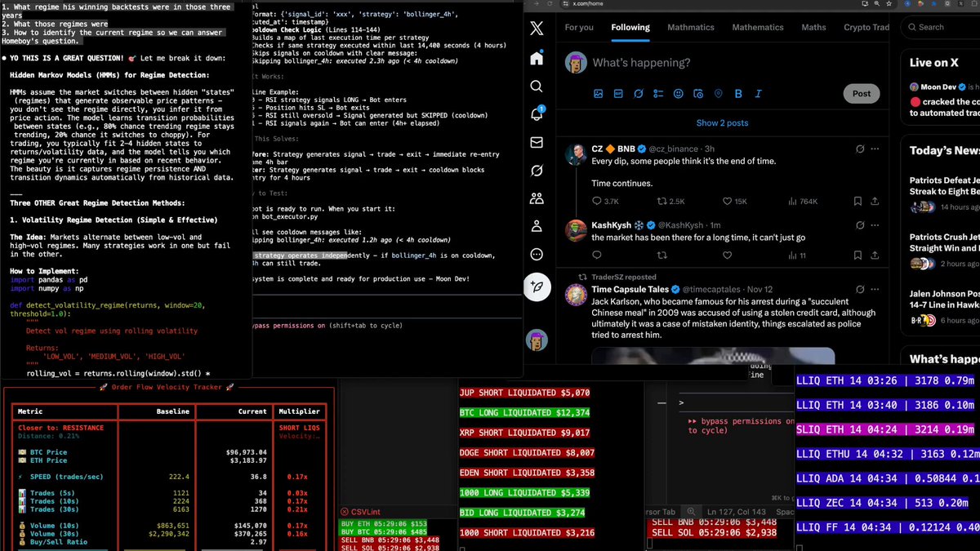
Task: Repost the CZ BNB post
Action: [661, 201]
